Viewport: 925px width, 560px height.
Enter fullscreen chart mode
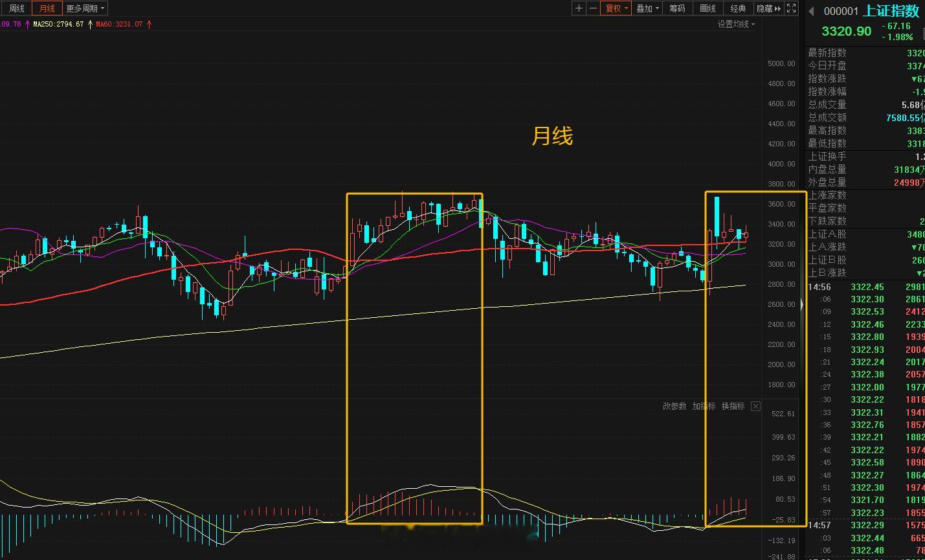[x=792, y=8]
